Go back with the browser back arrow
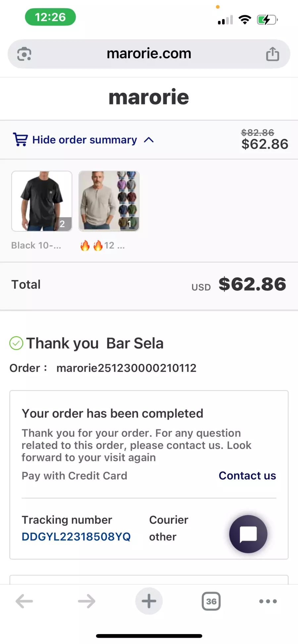298x644 pixels. coord(24,601)
